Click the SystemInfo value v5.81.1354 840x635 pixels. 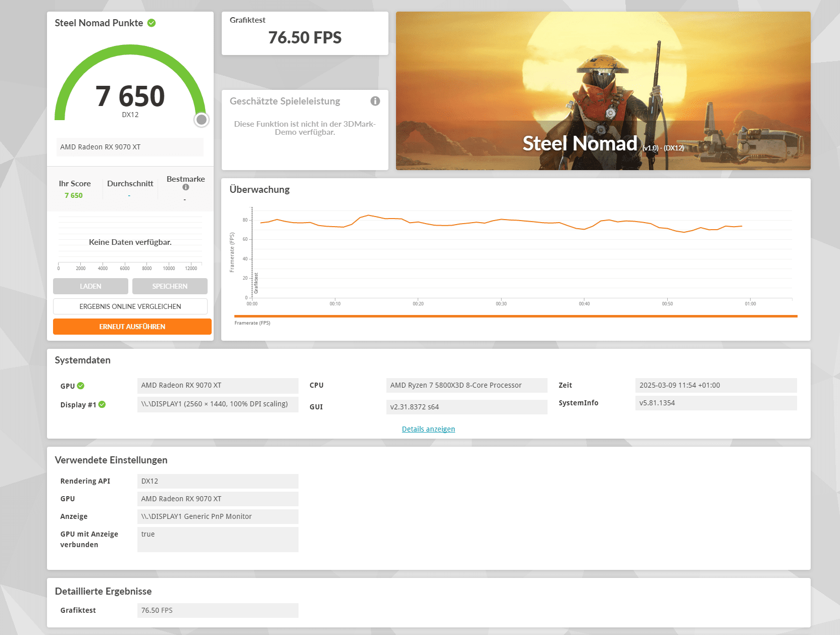(716, 403)
